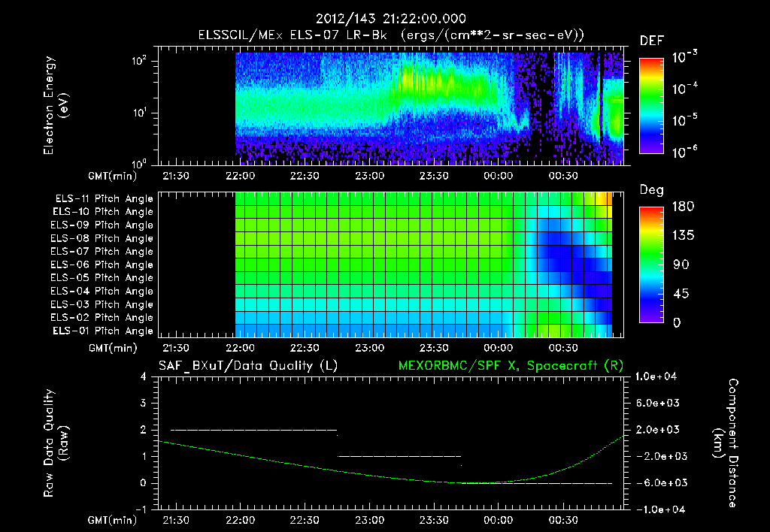Click the ELS-01 Pitch Angle row label

pyautogui.click(x=103, y=331)
